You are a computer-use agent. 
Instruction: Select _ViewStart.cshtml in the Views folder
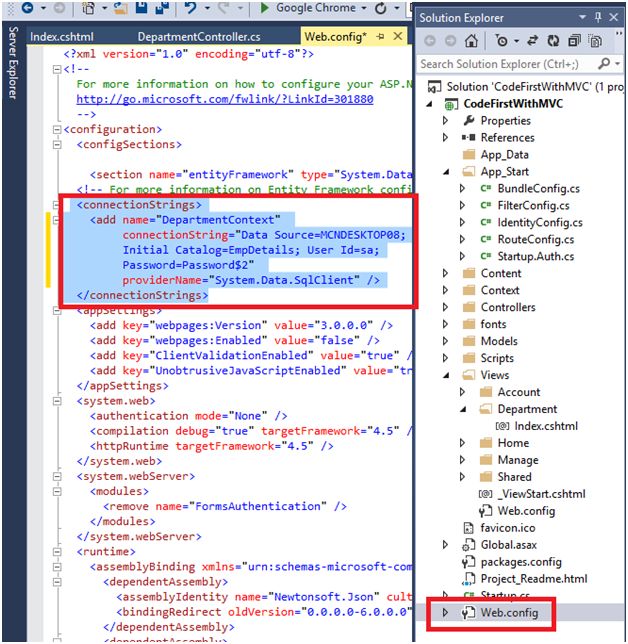tap(541, 494)
